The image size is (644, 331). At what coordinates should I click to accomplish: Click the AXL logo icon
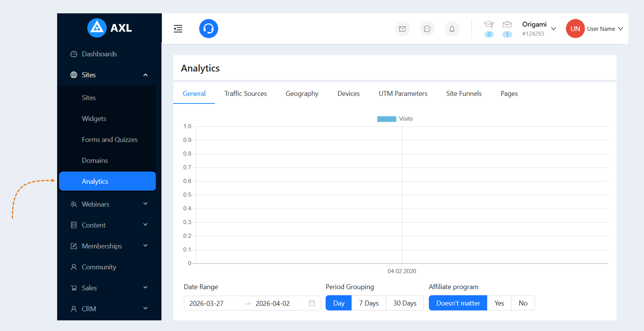(97, 28)
